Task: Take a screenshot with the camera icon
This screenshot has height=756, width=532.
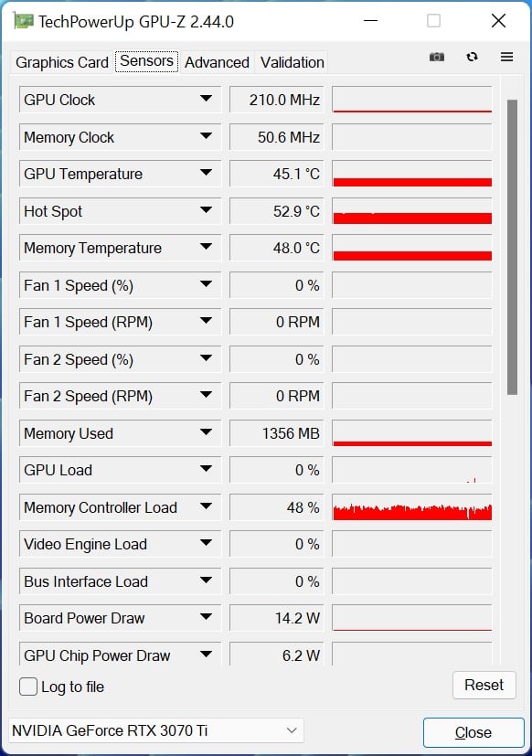Action: click(437, 57)
